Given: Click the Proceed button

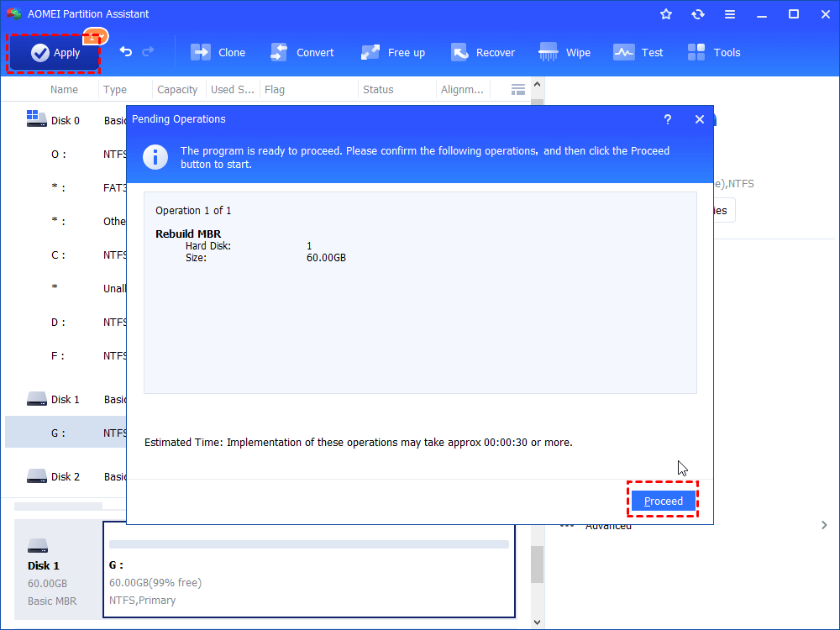Looking at the screenshot, I should coord(664,501).
